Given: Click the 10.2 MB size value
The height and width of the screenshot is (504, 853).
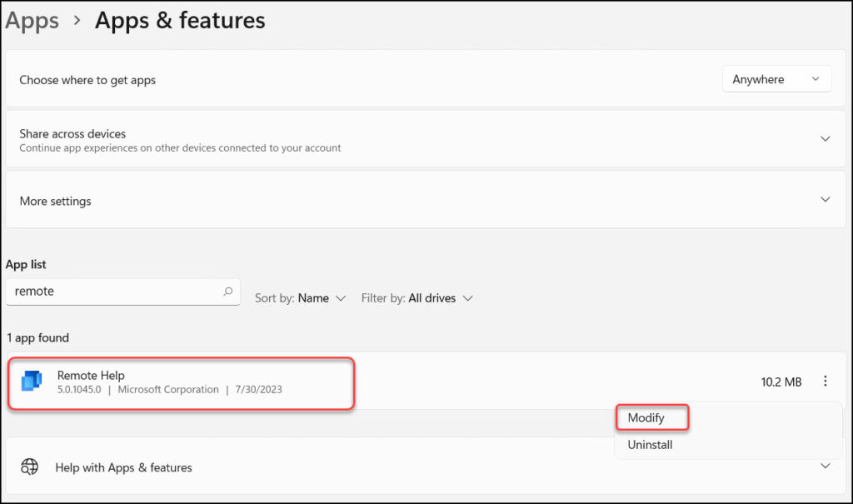Looking at the screenshot, I should (781, 382).
